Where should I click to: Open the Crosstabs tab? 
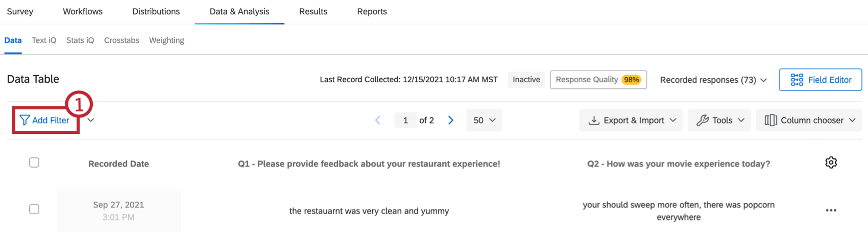point(122,40)
